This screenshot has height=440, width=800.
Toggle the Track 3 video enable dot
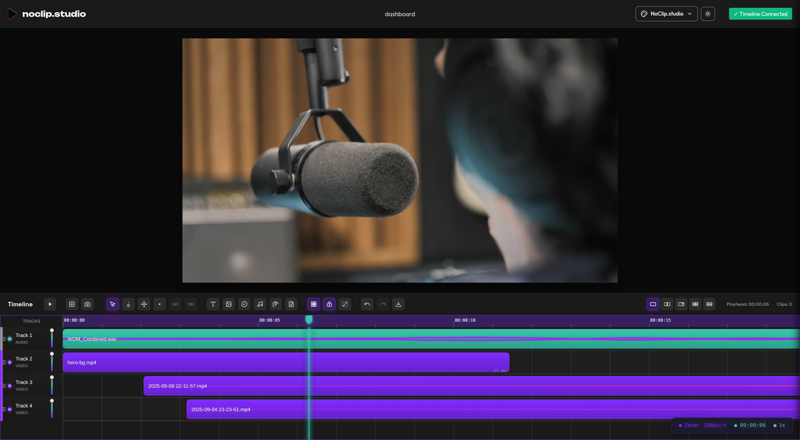point(10,386)
